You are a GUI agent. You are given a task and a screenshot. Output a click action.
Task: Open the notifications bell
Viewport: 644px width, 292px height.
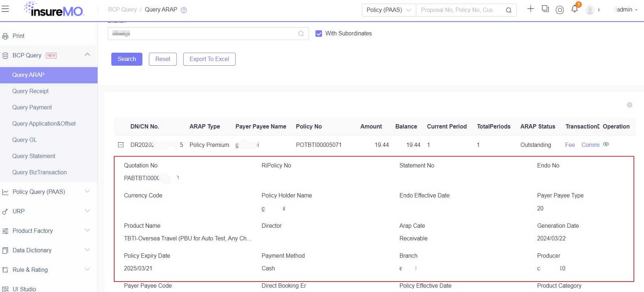click(575, 9)
